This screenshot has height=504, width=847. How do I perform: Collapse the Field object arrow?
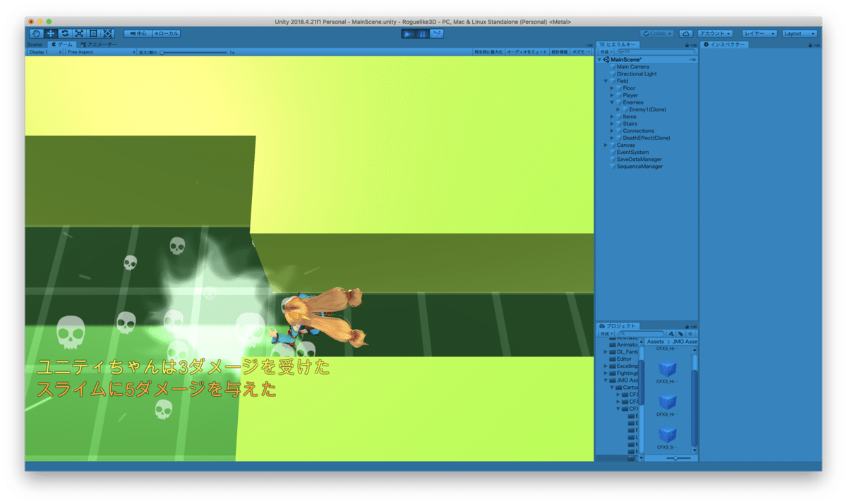click(606, 80)
